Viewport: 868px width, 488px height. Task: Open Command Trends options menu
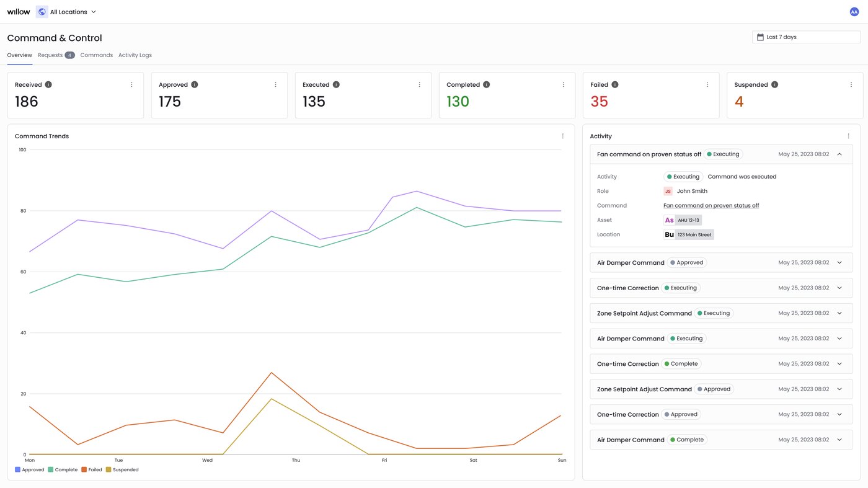(563, 136)
